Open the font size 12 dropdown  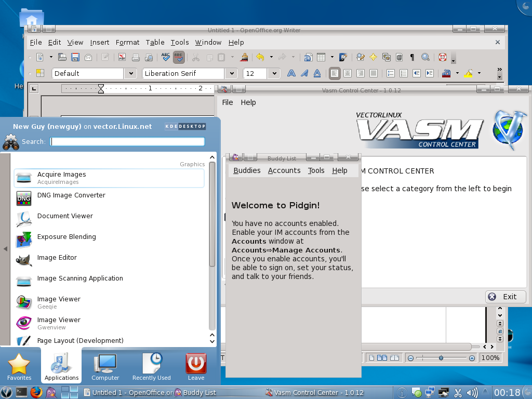[x=275, y=74]
